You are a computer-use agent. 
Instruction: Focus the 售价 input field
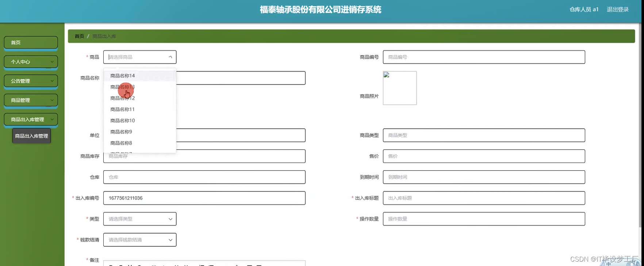[x=484, y=156]
